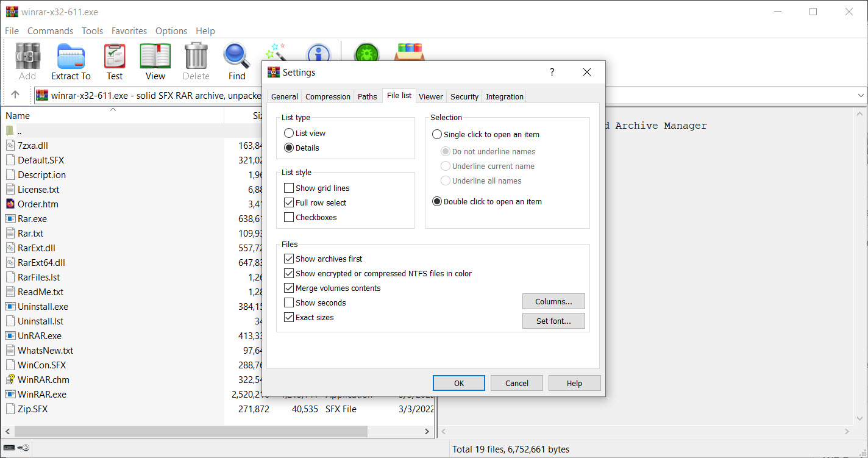This screenshot has width=868, height=458.
Task: Click the WhatsNew.txt document icon
Action: click(x=10, y=350)
